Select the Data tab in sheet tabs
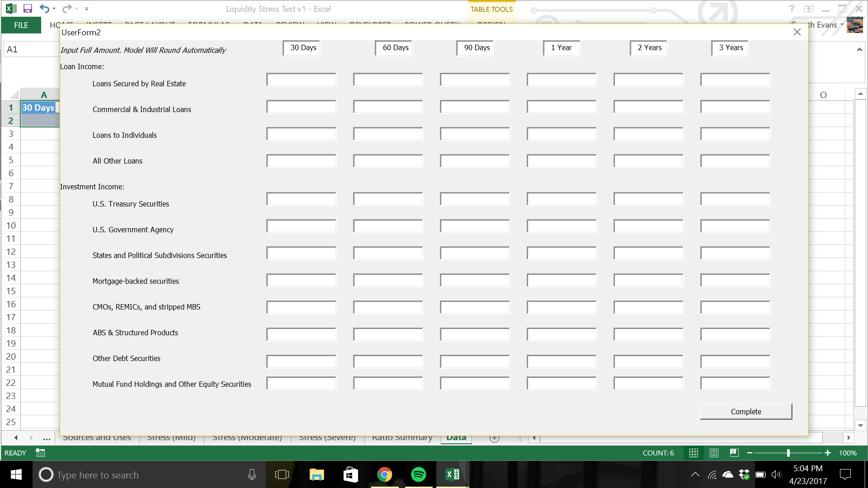This screenshot has width=868, height=488. [x=455, y=437]
